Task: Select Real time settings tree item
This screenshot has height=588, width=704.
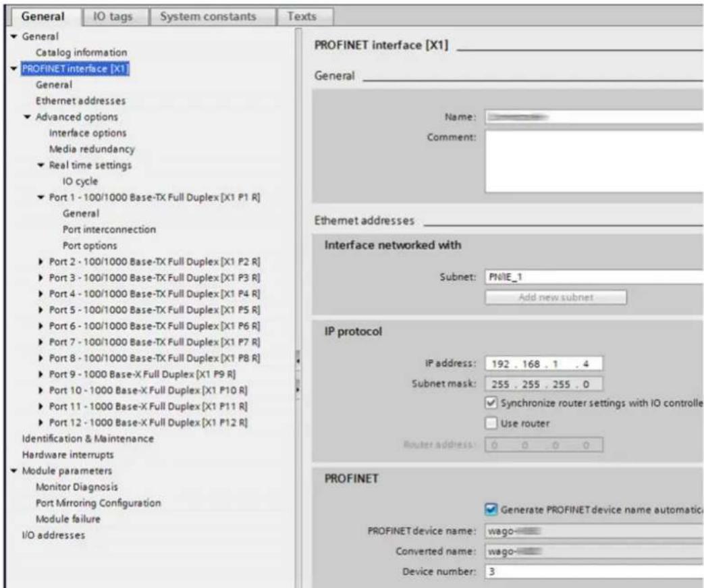Action: 90,165
